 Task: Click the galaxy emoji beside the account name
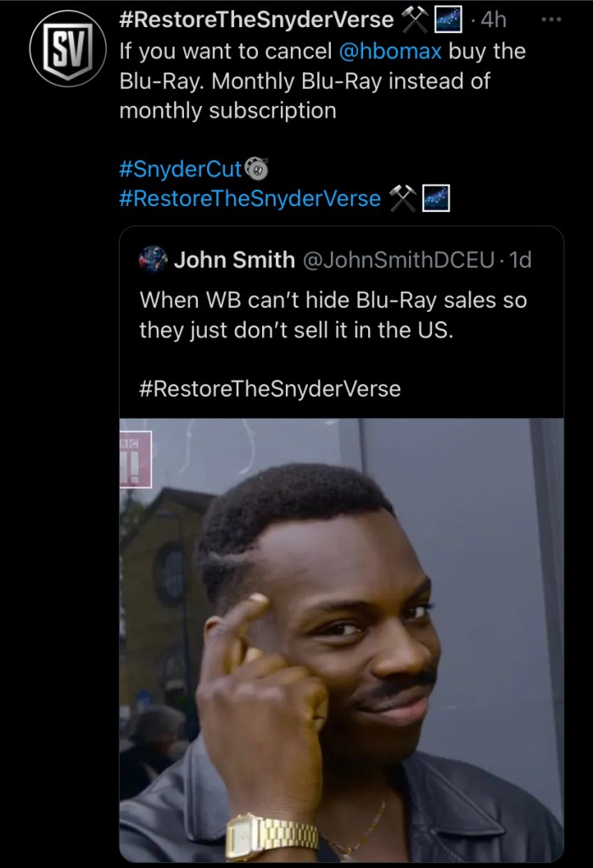448,20
